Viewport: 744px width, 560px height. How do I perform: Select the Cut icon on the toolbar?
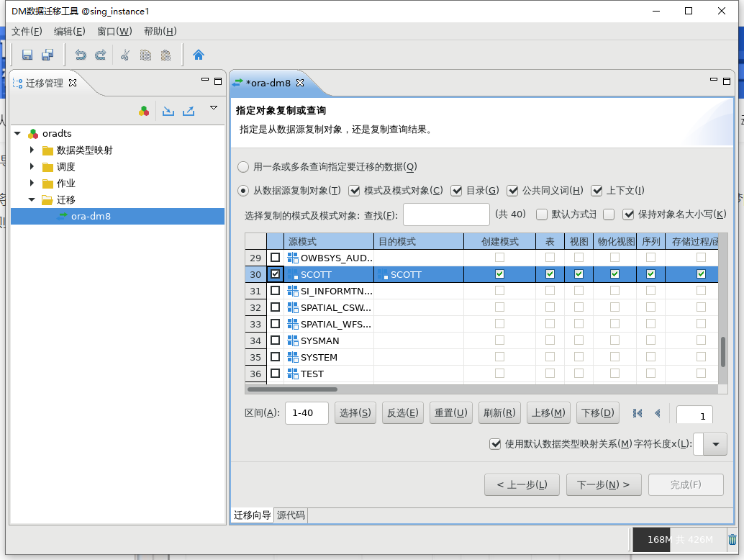pyautogui.click(x=124, y=55)
